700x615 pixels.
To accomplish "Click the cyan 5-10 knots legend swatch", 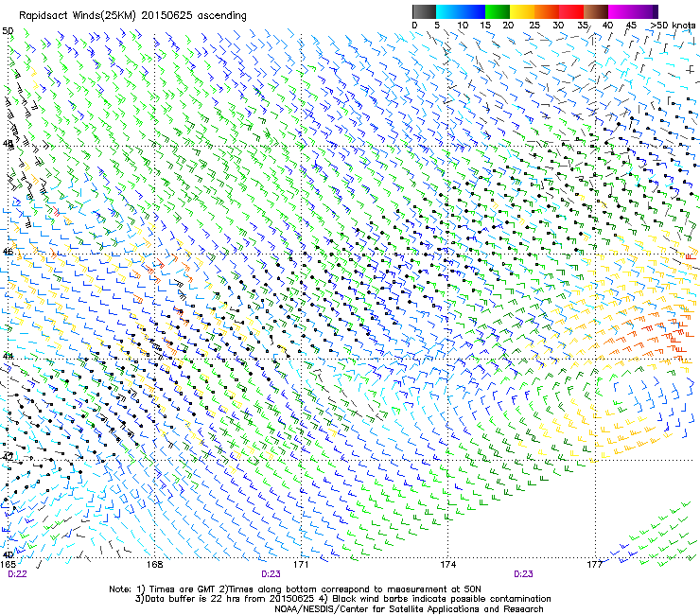I will tap(448, 11).
